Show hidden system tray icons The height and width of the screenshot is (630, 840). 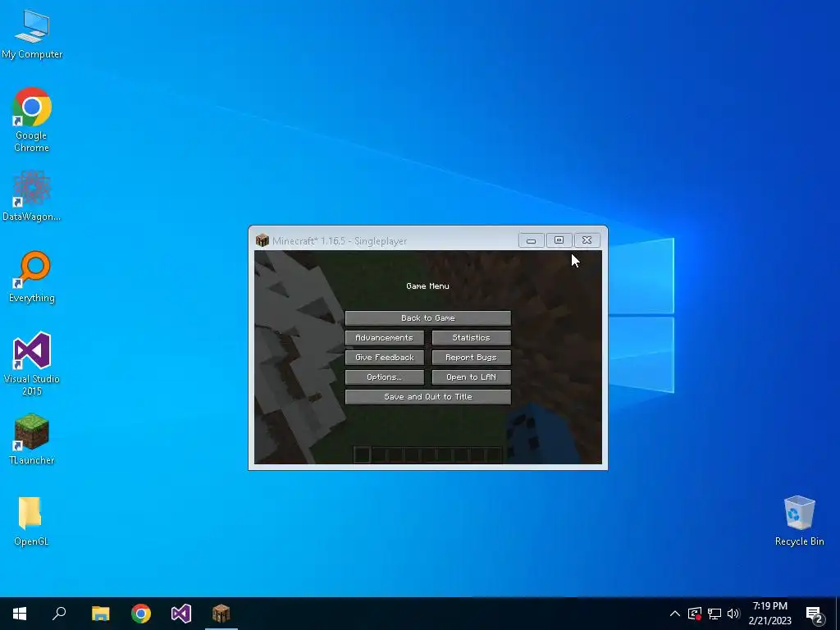click(x=675, y=614)
